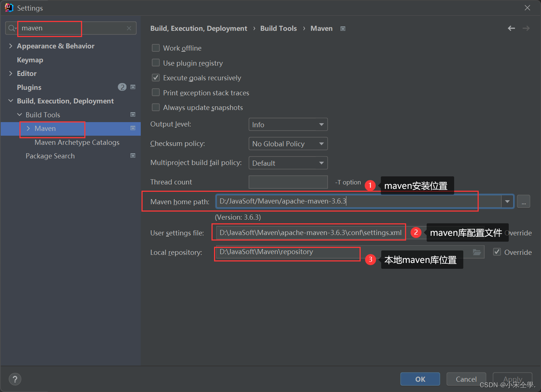This screenshot has width=541, height=392.
Task: Click Build, Execution, Deployment breadcrumb
Action: (199, 28)
